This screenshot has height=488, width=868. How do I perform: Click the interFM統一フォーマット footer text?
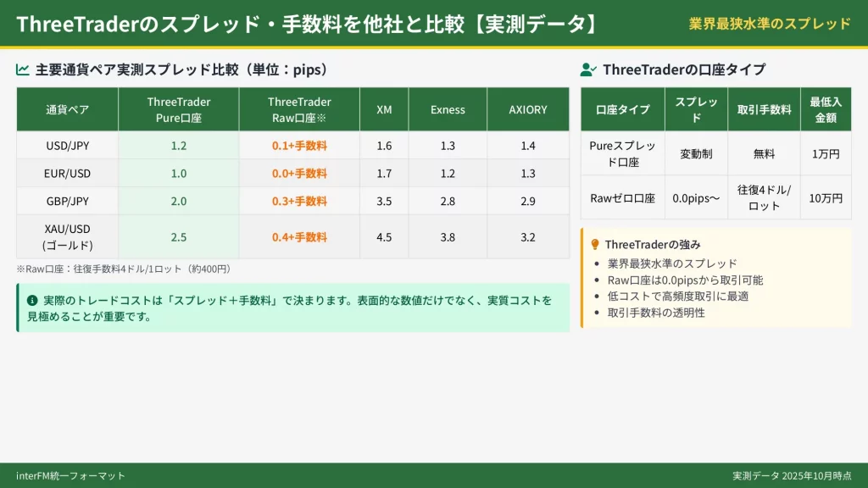pos(70,475)
